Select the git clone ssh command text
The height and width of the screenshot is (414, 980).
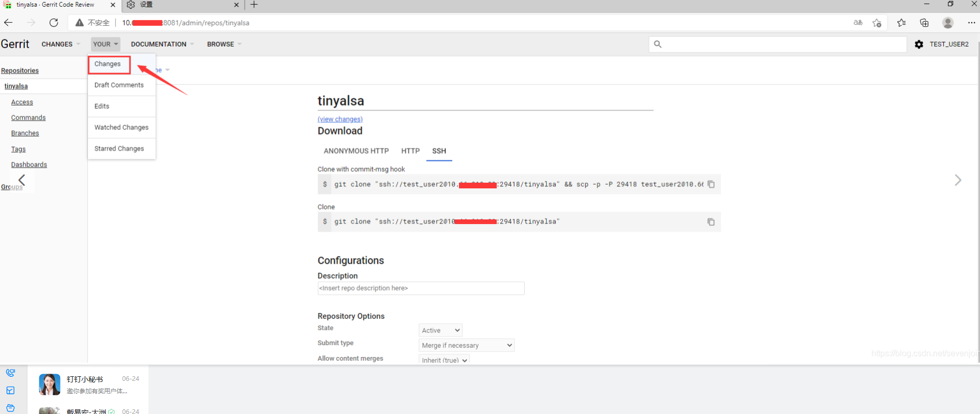(x=447, y=221)
